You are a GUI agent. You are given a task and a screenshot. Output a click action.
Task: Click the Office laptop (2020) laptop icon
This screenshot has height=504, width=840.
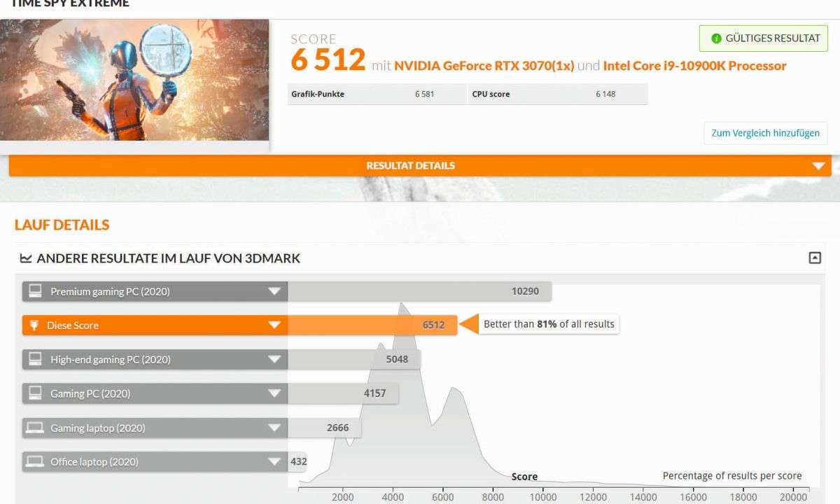click(34, 462)
